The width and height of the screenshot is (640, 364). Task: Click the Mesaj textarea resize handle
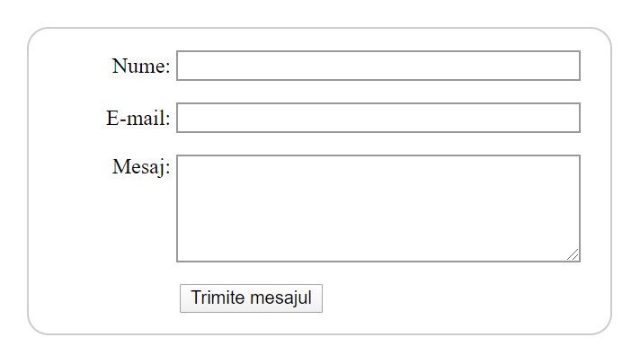tap(573, 255)
